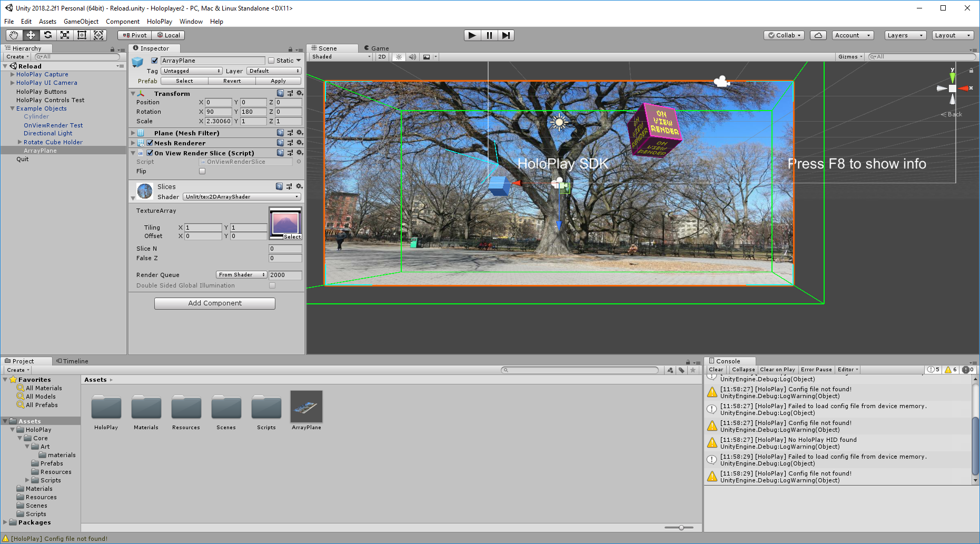Open the Gizmos dropdown
Screen dimensions: 980x544
[x=850, y=57]
